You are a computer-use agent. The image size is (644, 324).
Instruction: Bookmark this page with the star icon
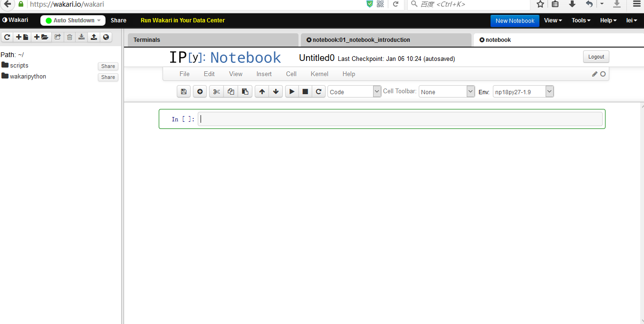point(540,4)
